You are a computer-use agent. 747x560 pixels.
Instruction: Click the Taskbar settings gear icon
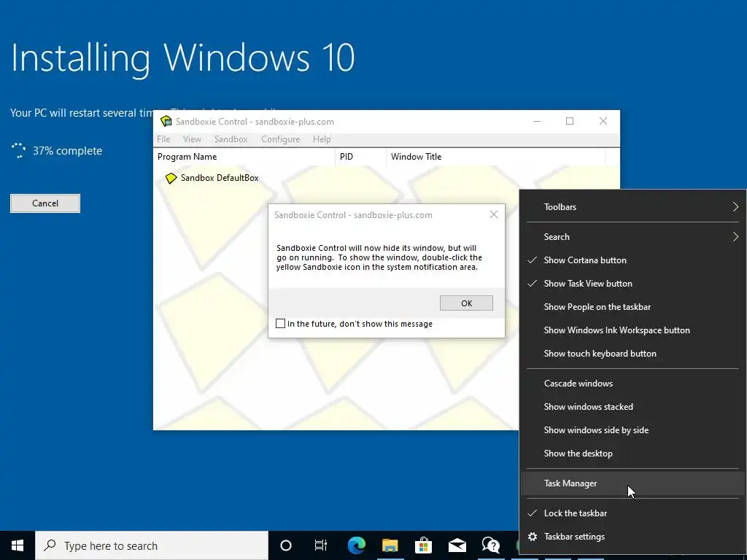(533, 537)
